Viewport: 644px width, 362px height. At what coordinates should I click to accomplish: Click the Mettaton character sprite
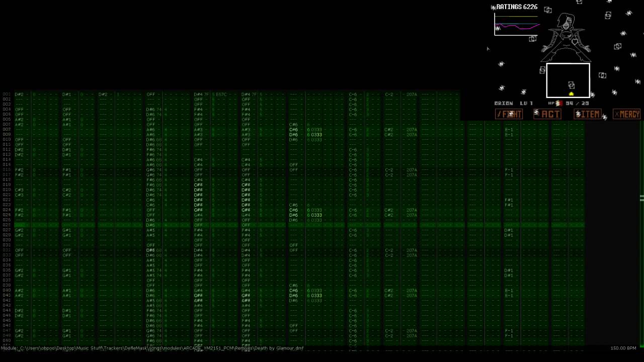tap(567, 37)
